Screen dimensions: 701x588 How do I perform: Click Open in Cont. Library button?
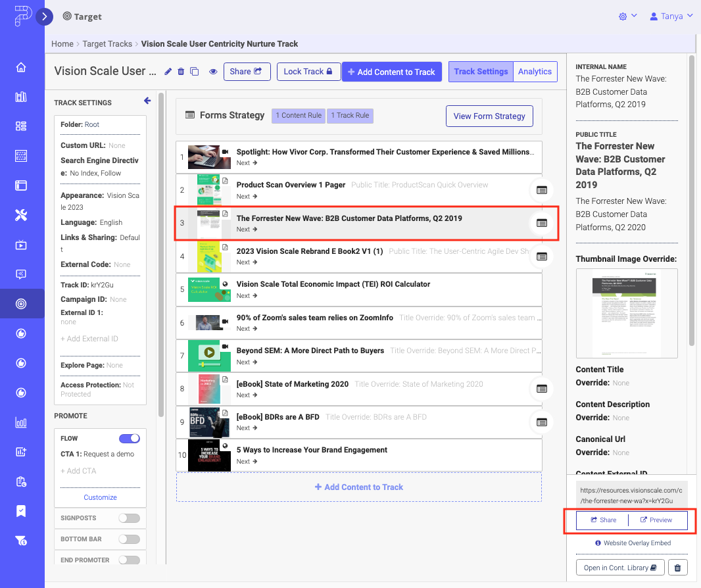[x=620, y=568]
